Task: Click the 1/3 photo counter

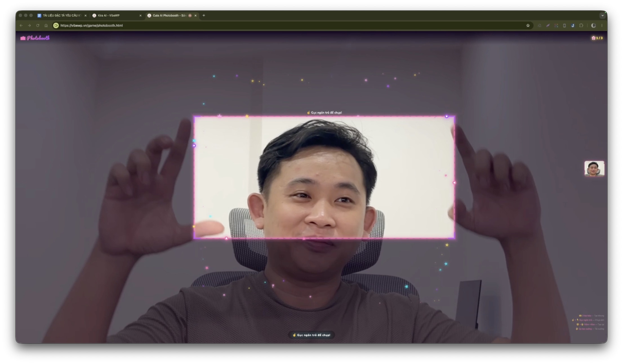Action: pos(597,38)
